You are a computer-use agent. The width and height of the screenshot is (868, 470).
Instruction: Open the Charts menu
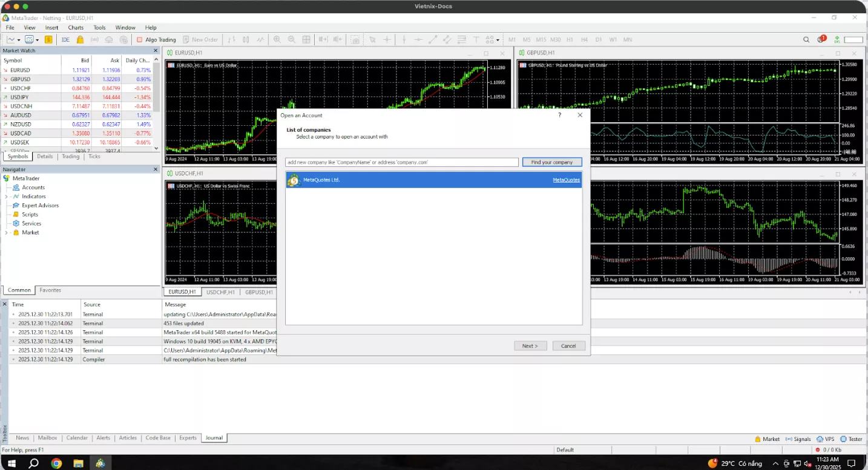point(76,28)
